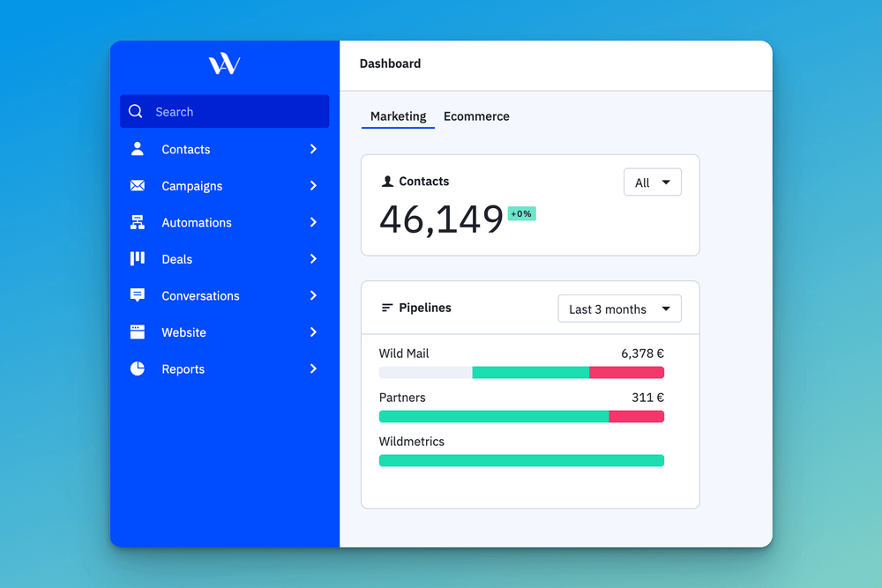
Task: Click the +0% growth badge
Action: point(521,213)
